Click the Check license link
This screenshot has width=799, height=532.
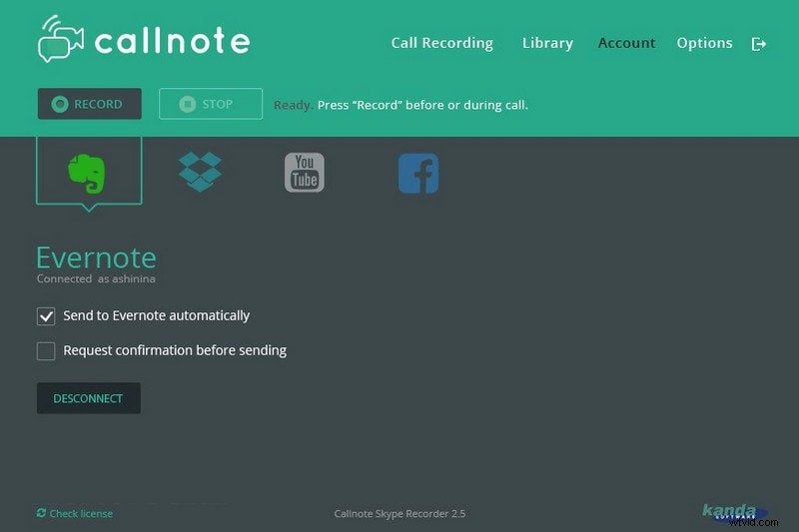coord(75,513)
